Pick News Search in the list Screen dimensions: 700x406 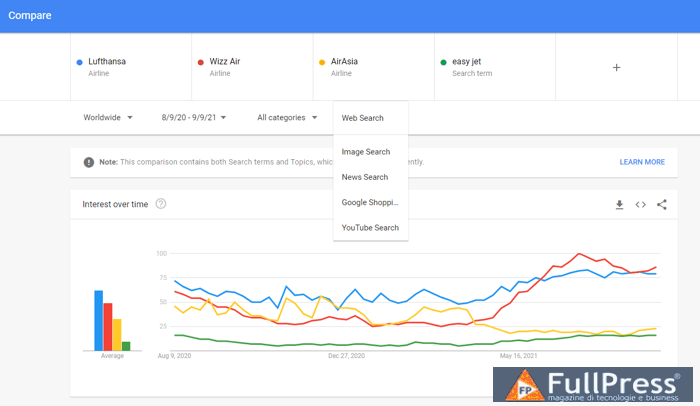[365, 177]
